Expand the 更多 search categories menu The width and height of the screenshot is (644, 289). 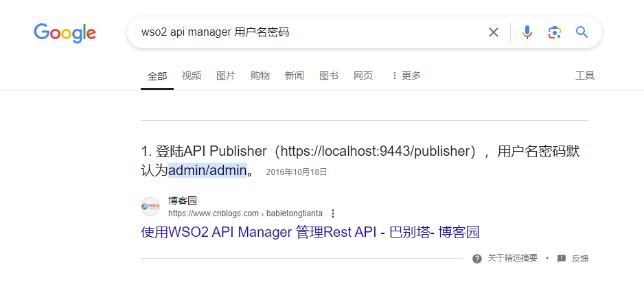click(406, 76)
